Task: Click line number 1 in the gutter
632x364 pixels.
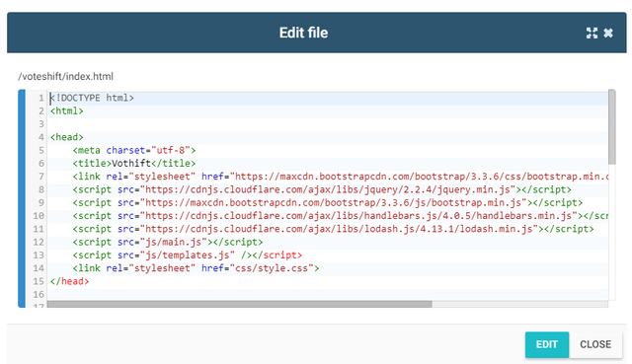Action: pos(40,99)
